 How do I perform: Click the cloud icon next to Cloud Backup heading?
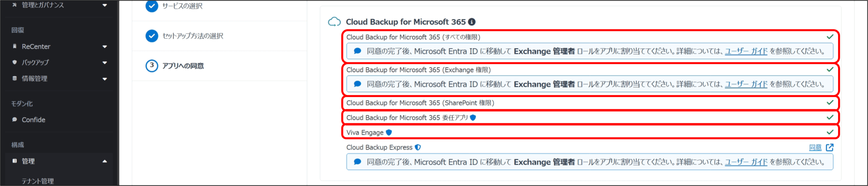[334, 22]
